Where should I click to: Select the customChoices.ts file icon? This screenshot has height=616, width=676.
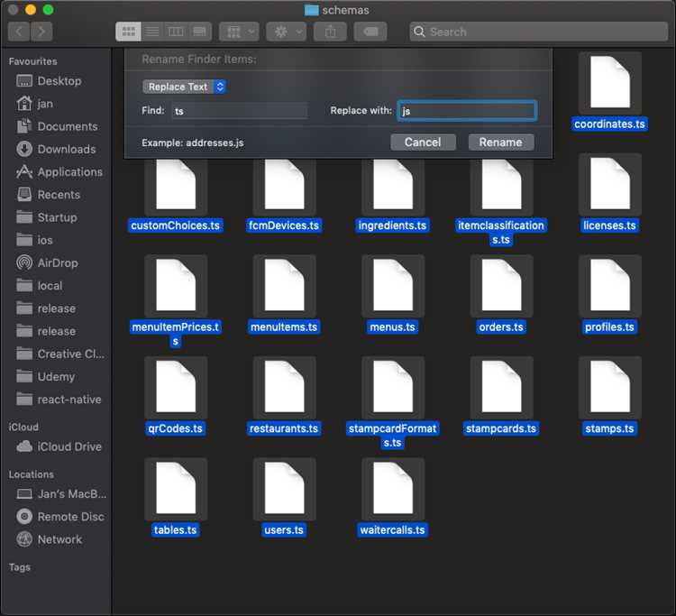point(176,185)
